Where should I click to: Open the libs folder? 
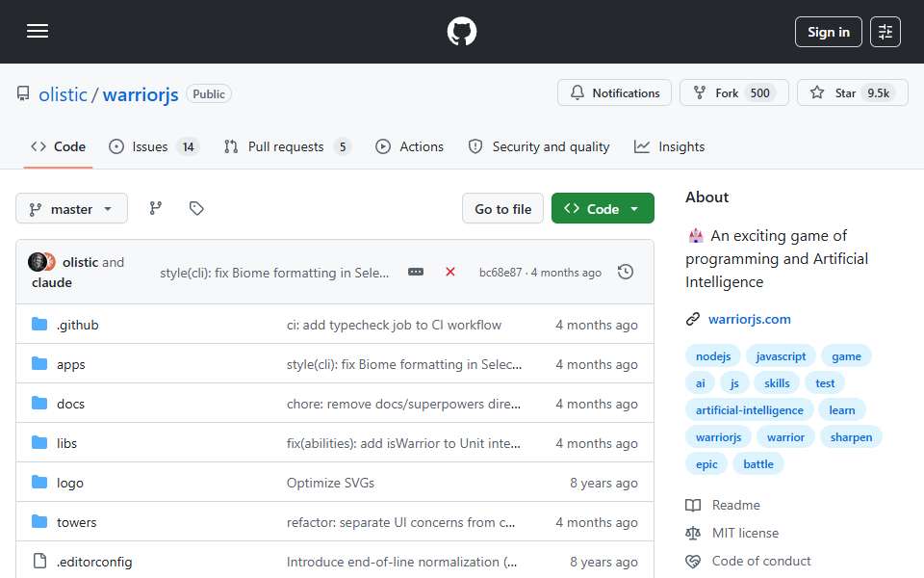coord(66,443)
